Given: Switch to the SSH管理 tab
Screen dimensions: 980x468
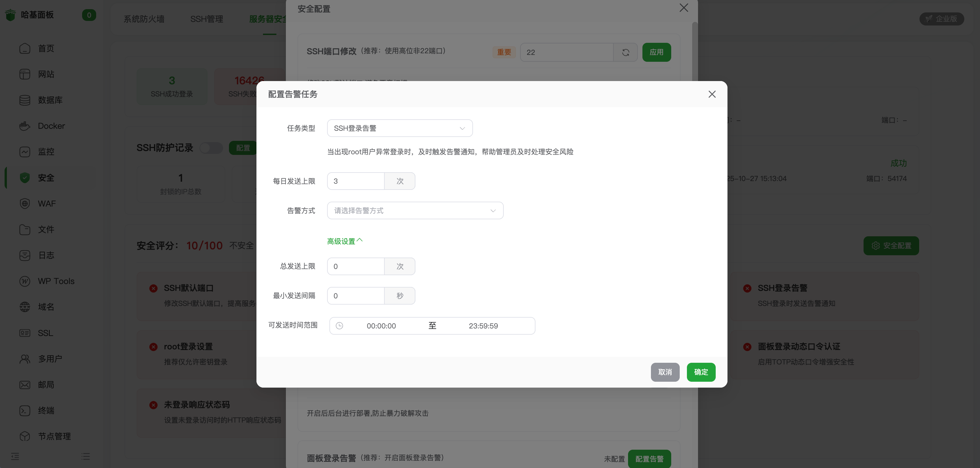Looking at the screenshot, I should coord(207,19).
